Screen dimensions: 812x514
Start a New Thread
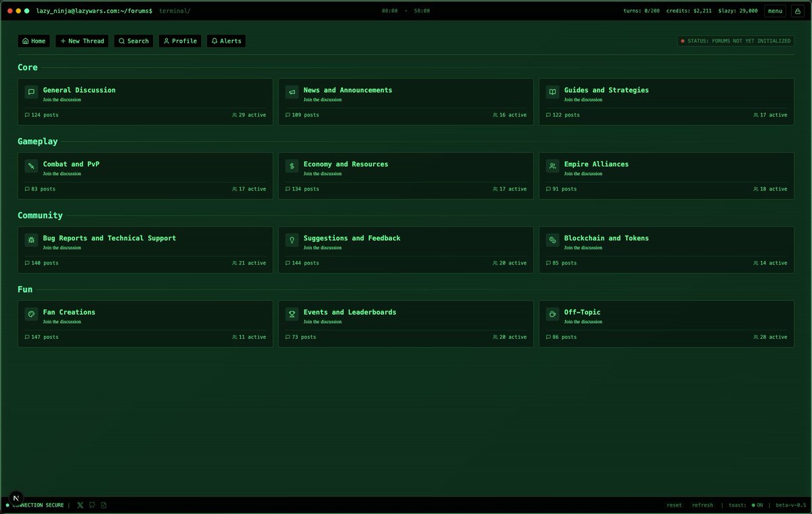click(82, 41)
